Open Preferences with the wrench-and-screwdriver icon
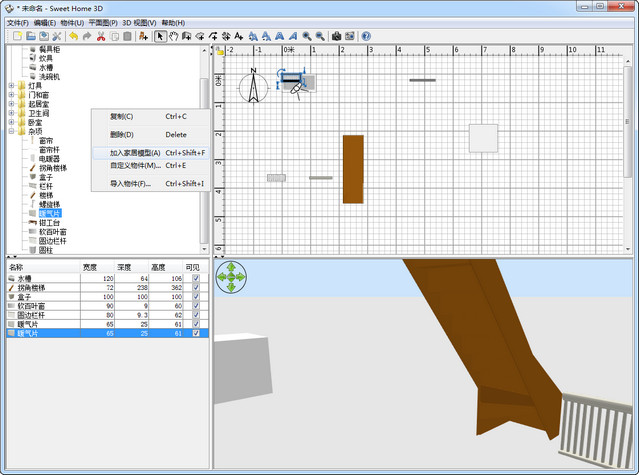Image resolution: width=639 pixels, height=475 pixels. [57, 36]
